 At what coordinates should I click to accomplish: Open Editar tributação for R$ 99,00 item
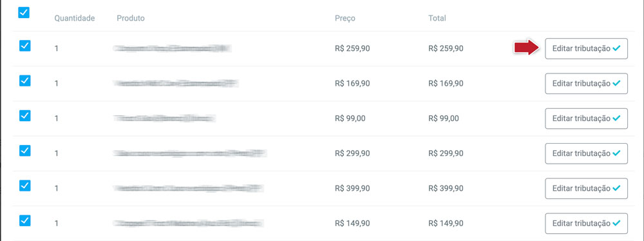click(x=586, y=119)
